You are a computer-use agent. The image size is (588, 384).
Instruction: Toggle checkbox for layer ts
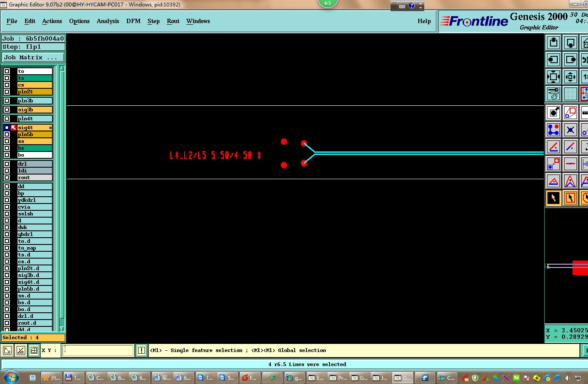click(x=7, y=78)
